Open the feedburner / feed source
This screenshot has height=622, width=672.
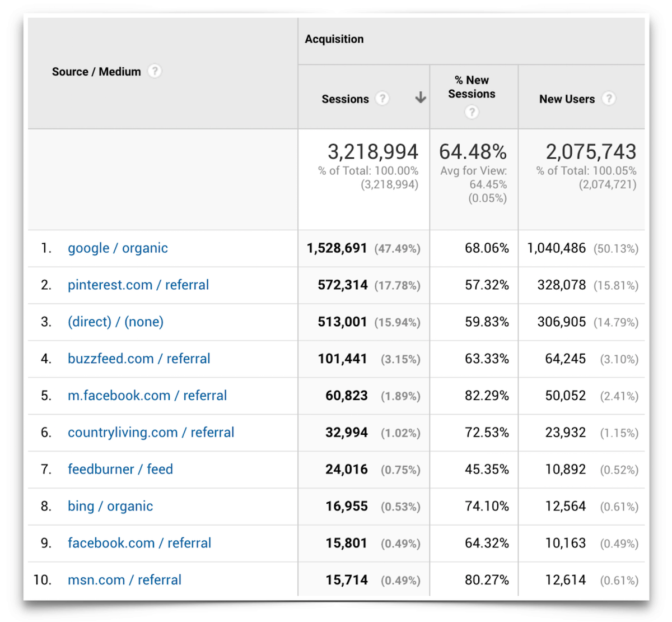(x=120, y=469)
